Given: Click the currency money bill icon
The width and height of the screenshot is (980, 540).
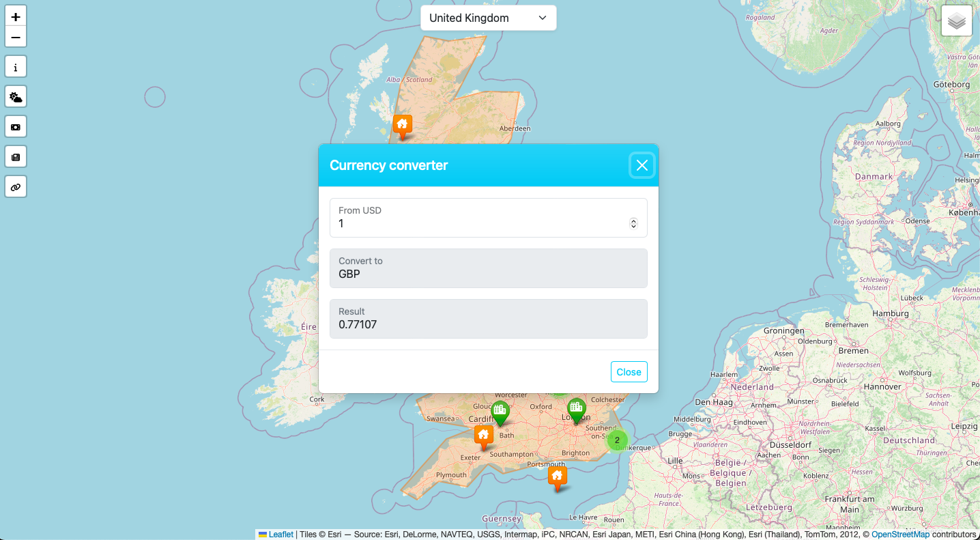Looking at the screenshot, I should 16,127.
